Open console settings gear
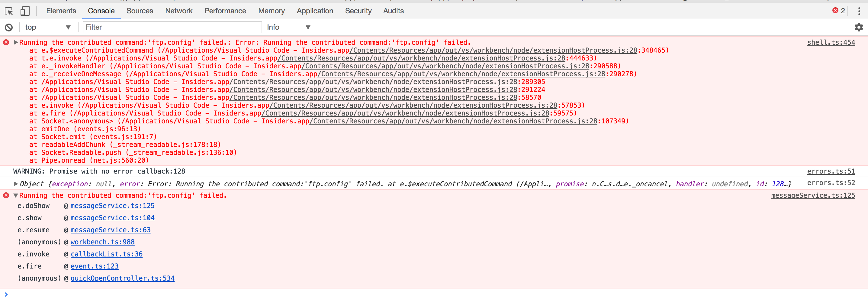868x303 pixels. [x=859, y=27]
